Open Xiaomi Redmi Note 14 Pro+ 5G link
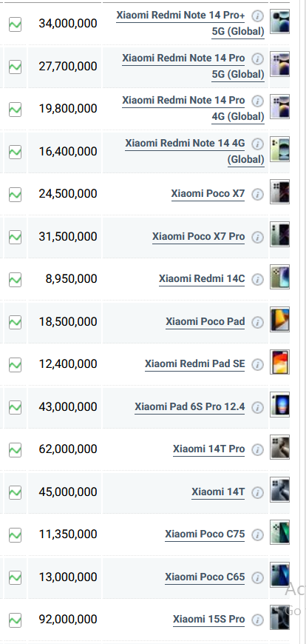This screenshot has height=644, width=306. pyautogui.click(x=190, y=24)
